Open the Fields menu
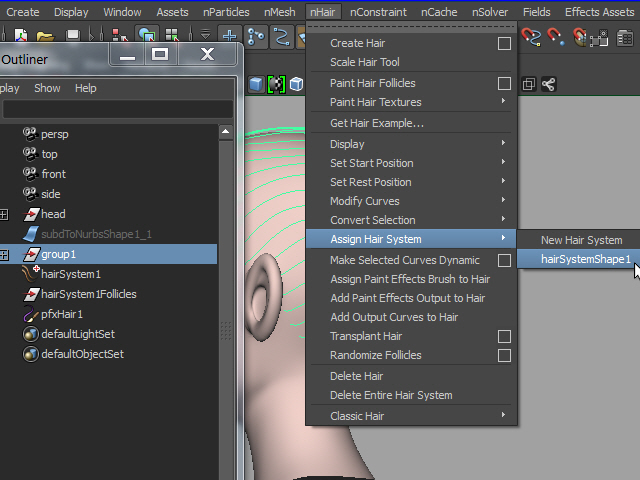The image size is (640, 480). tap(537, 12)
